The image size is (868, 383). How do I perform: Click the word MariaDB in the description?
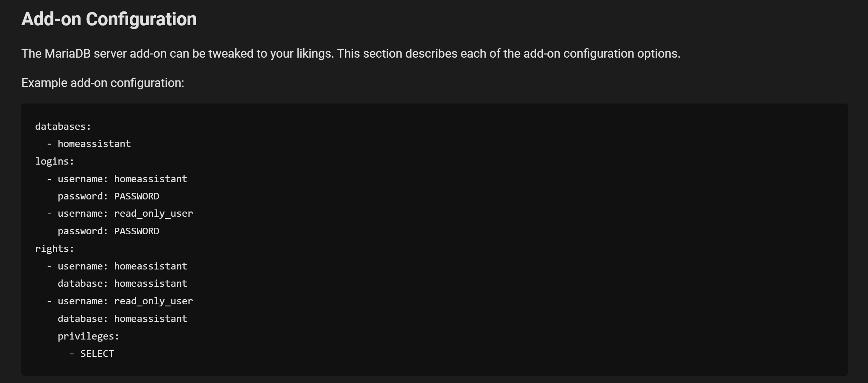[x=68, y=53]
